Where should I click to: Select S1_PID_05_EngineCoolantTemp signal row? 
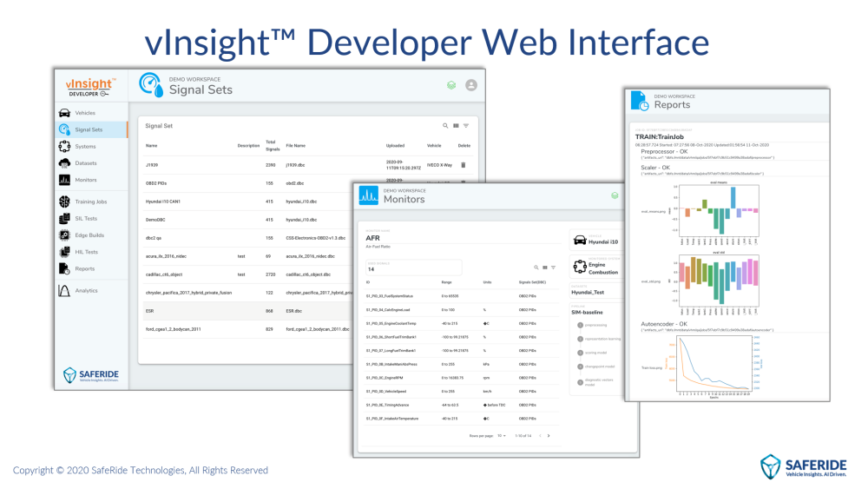point(461,323)
